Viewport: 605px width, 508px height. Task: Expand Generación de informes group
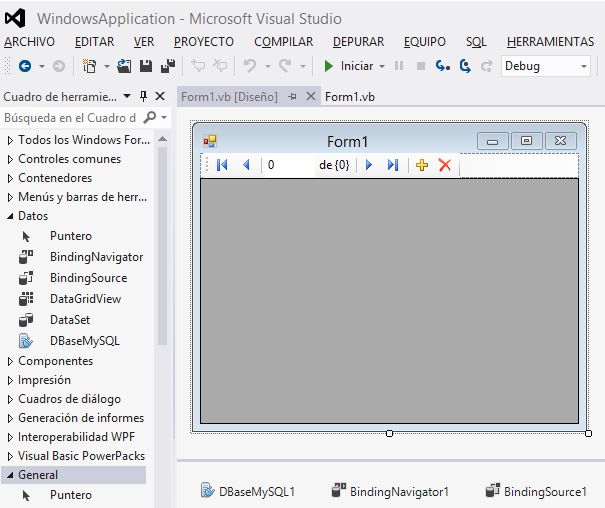10,419
